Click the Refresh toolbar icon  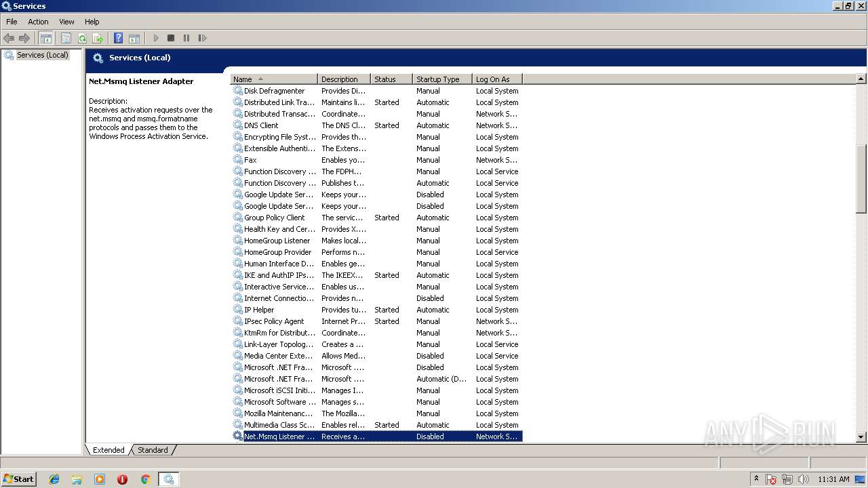[82, 38]
